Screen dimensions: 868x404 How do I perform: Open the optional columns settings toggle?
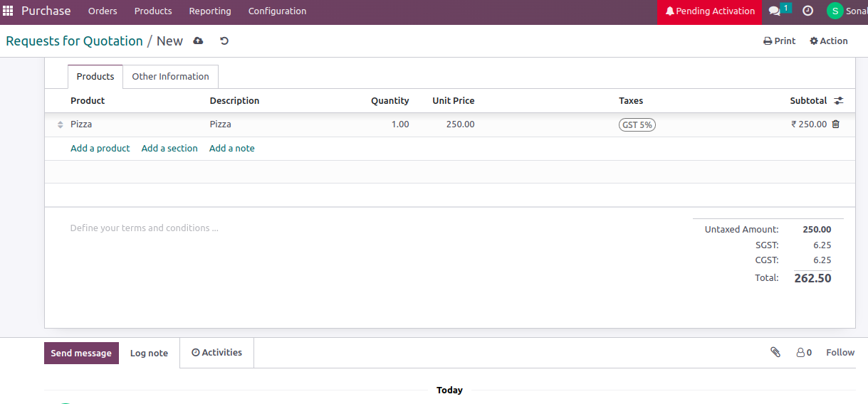click(839, 101)
